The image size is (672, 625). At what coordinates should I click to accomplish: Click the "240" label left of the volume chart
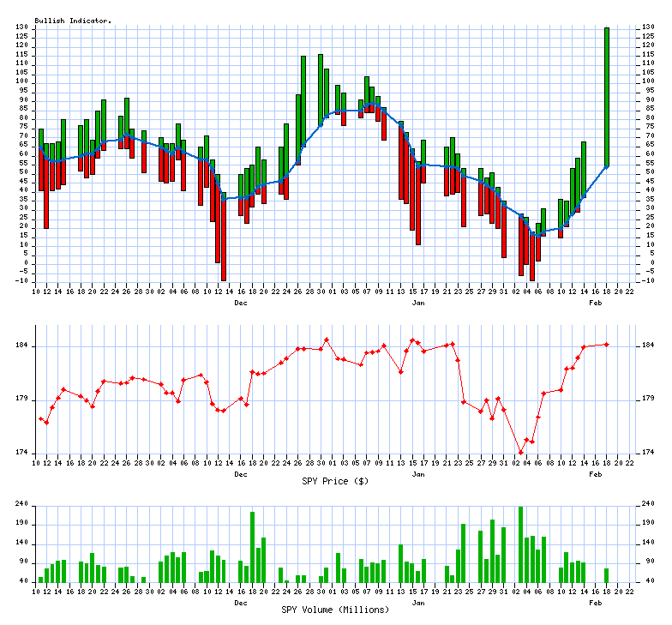coord(23,504)
